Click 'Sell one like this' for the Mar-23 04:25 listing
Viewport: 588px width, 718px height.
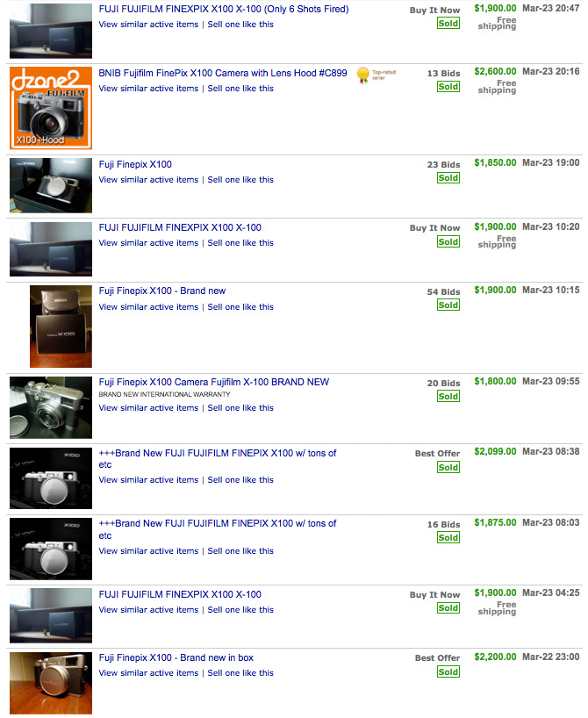240,609
